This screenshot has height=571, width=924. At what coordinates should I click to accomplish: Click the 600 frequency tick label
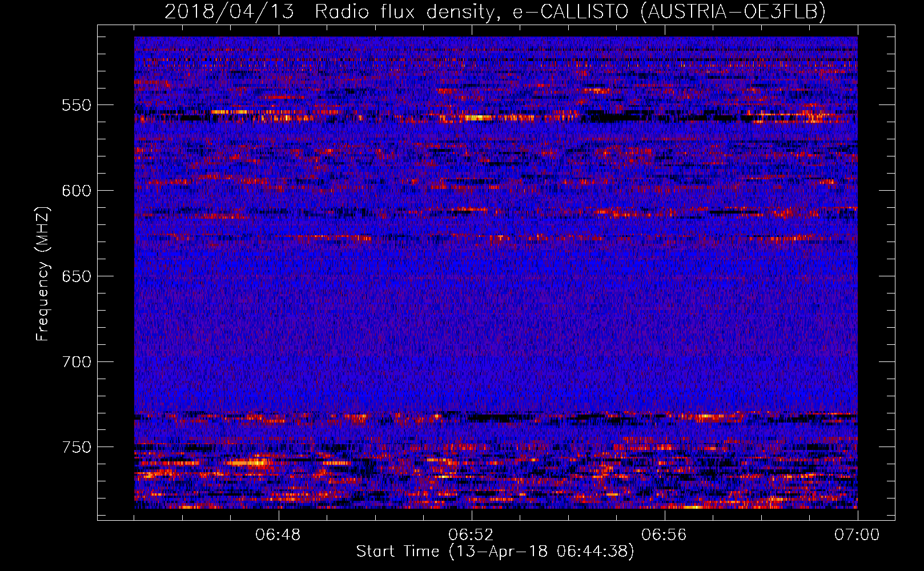77,191
